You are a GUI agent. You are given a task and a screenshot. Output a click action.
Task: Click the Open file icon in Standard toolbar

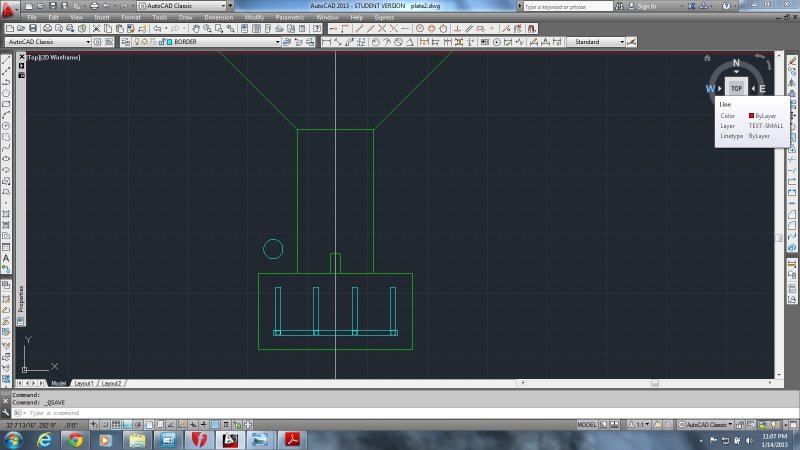click(x=21, y=29)
